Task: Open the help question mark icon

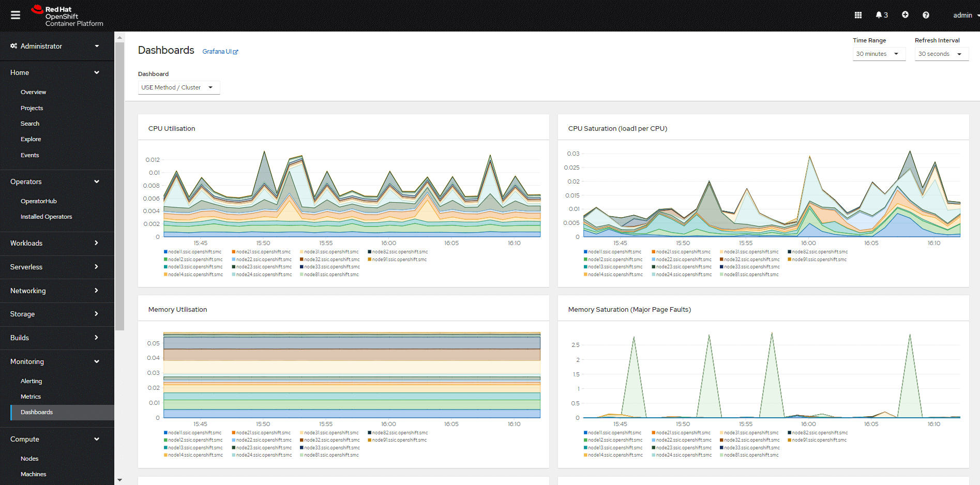Action: pyautogui.click(x=926, y=15)
